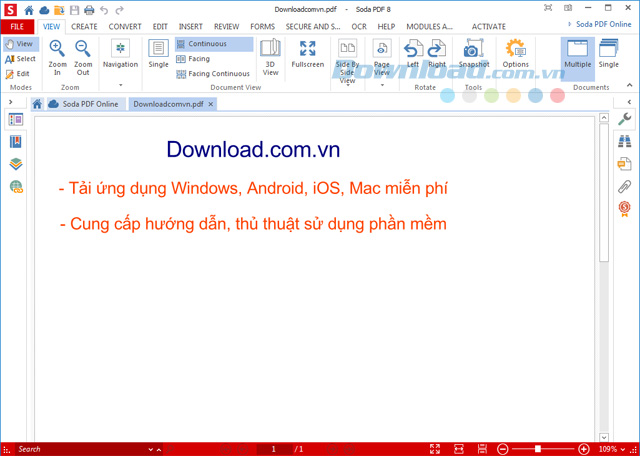
Task: Switch to View mode
Action: 20,44
